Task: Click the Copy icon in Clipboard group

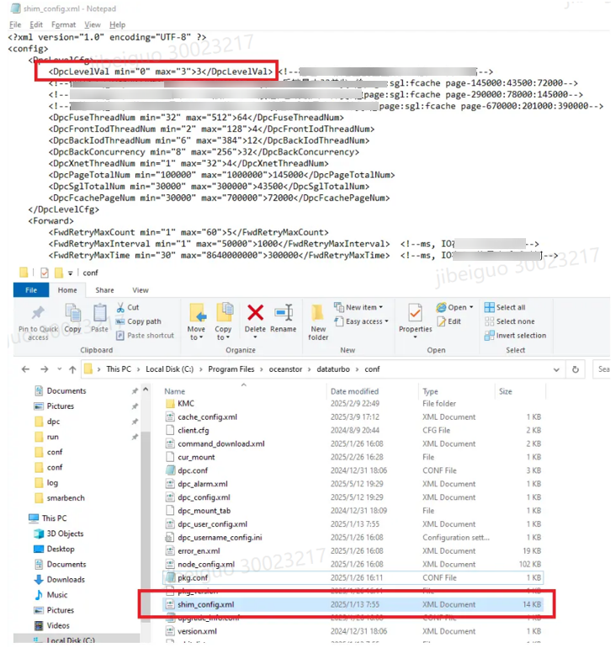Action: 73,314
